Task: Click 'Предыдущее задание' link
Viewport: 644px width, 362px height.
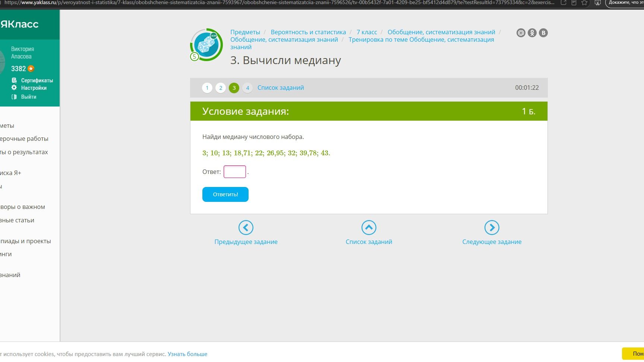Action: pyautogui.click(x=246, y=242)
